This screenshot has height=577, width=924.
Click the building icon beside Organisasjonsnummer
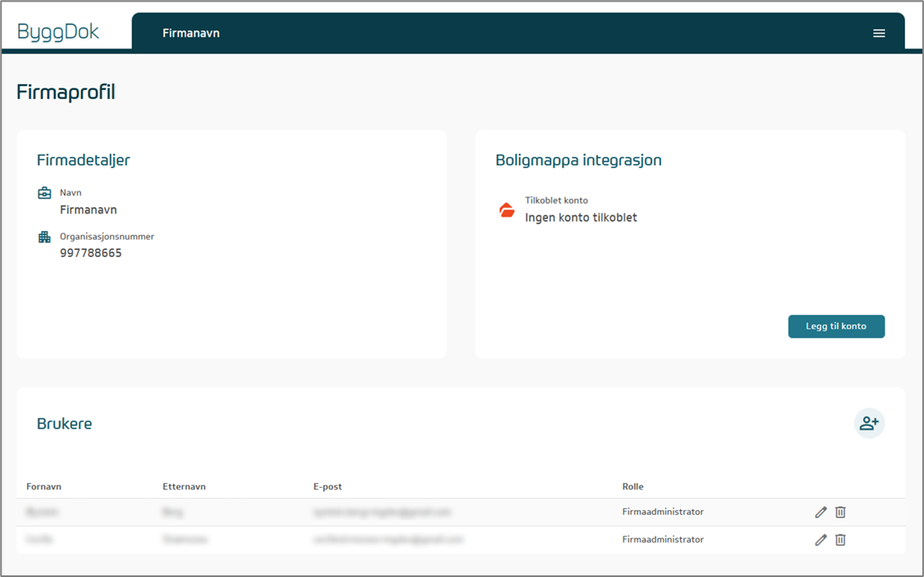44,237
